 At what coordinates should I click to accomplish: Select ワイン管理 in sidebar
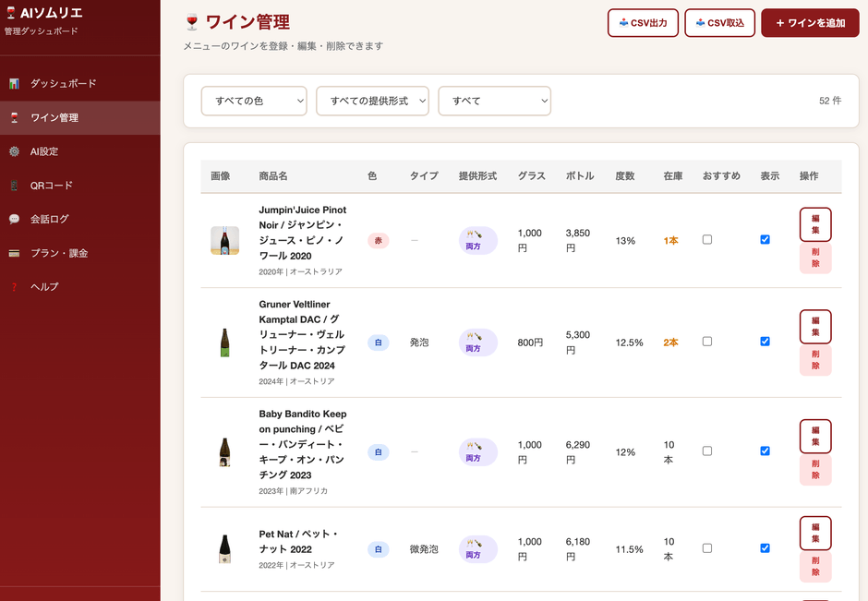point(80,117)
